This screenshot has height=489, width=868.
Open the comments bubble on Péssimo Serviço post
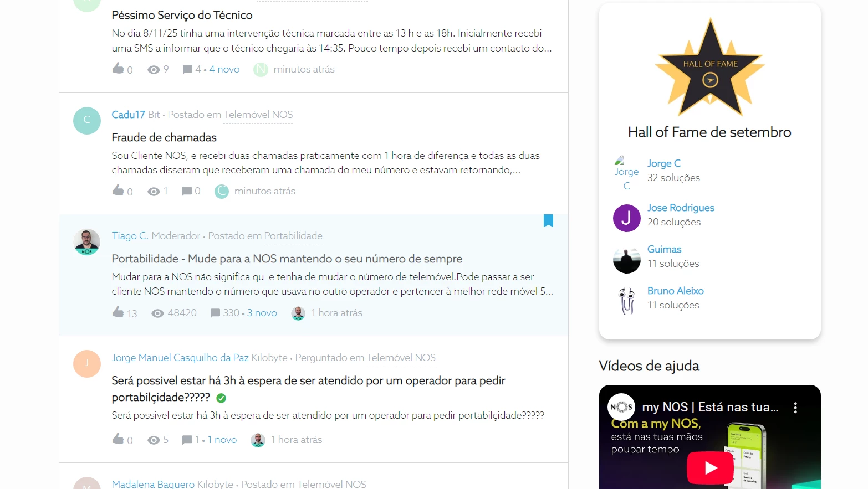pos(187,70)
